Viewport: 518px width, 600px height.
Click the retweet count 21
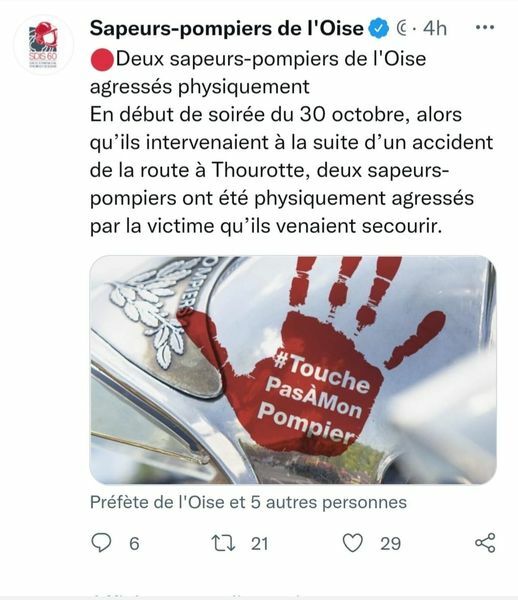tap(259, 544)
